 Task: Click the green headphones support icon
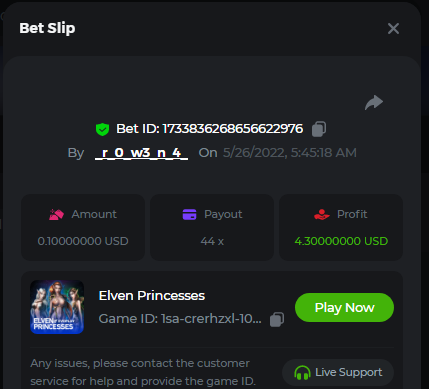302,373
